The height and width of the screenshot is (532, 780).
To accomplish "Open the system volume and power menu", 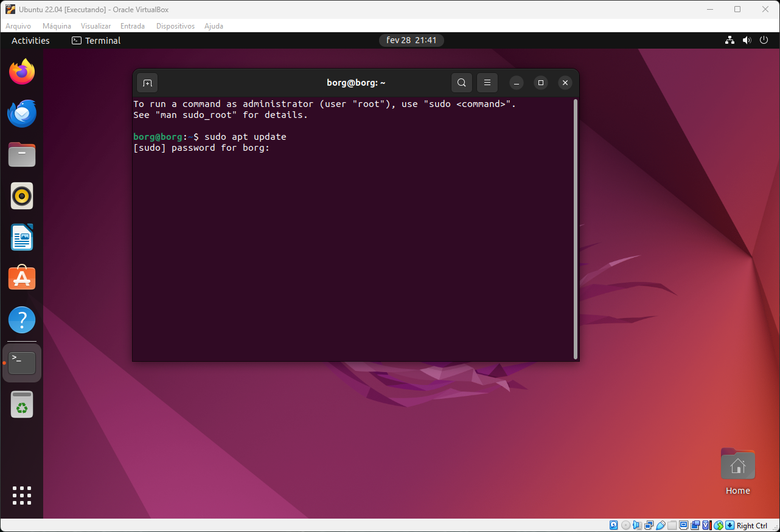I will pos(747,41).
